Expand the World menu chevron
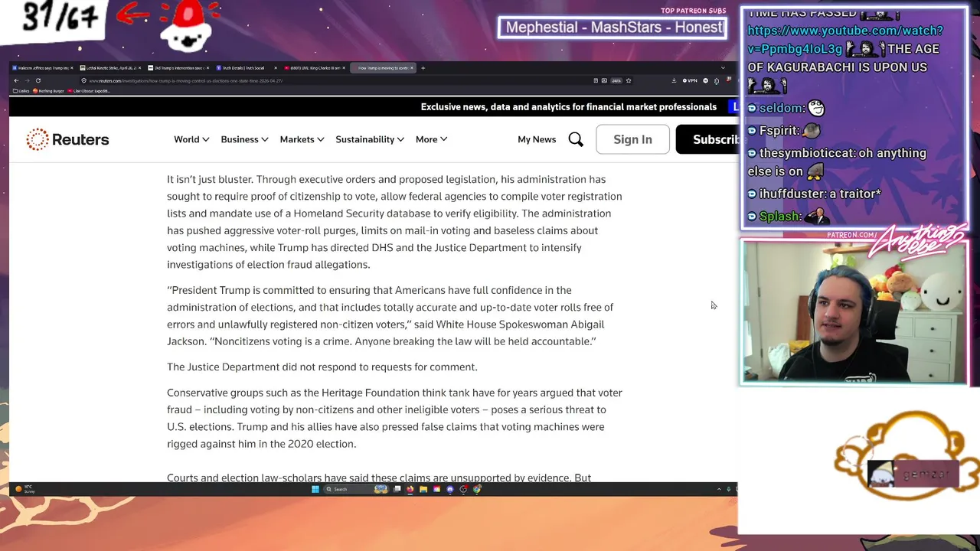Viewport: 980px width, 551px height. [x=205, y=139]
